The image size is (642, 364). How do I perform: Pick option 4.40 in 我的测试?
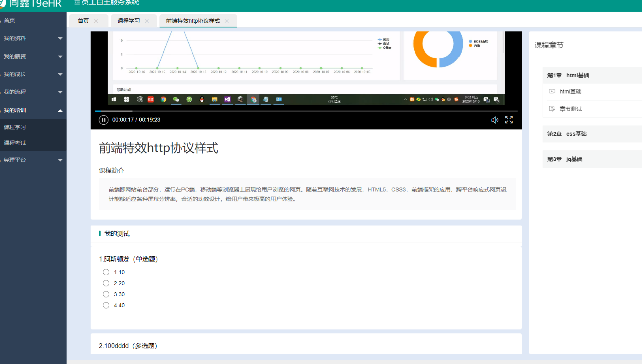(106, 305)
